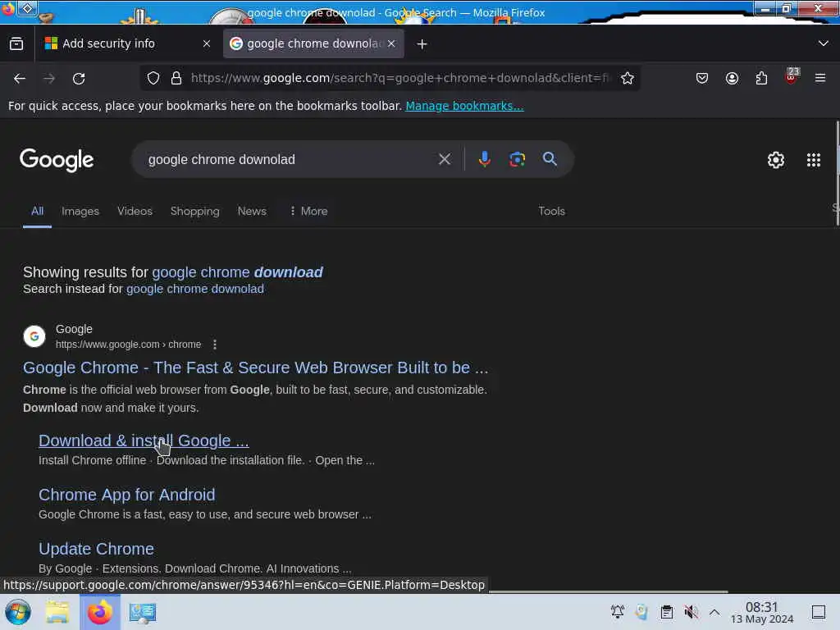View site security padlock information
Screen dimensions: 840x630
click(x=176, y=78)
